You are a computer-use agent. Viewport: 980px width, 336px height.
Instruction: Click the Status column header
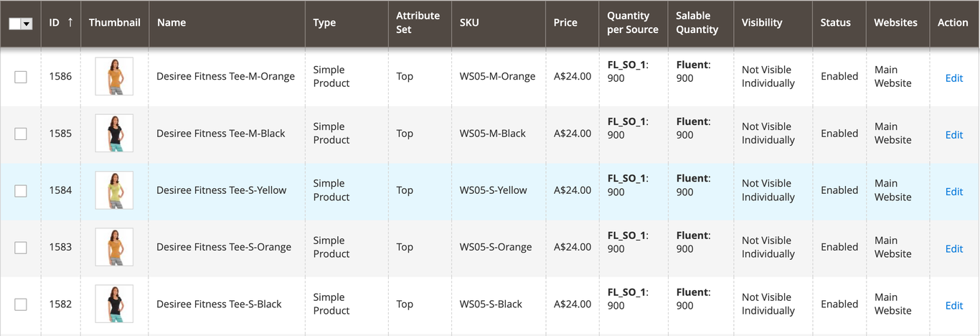point(835,23)
